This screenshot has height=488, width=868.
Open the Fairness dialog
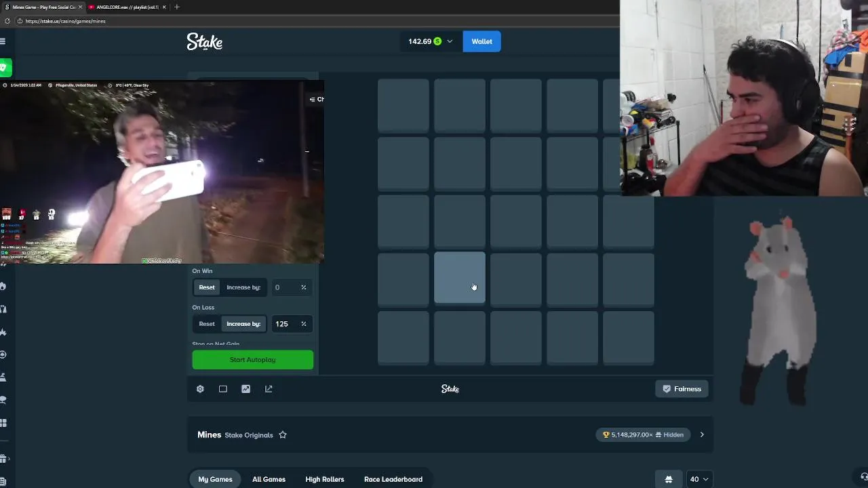682,389
